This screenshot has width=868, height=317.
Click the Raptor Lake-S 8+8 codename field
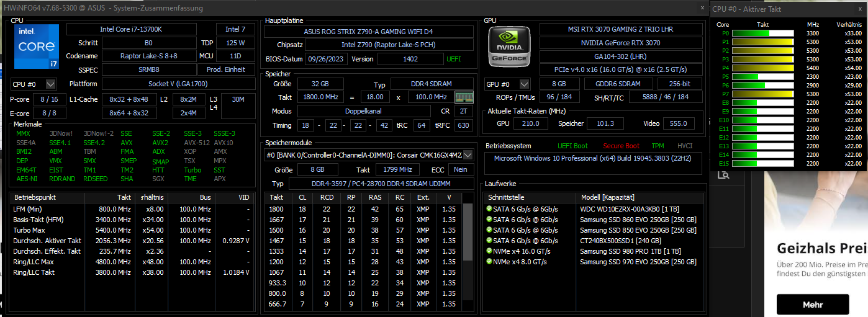pos(148,56)
